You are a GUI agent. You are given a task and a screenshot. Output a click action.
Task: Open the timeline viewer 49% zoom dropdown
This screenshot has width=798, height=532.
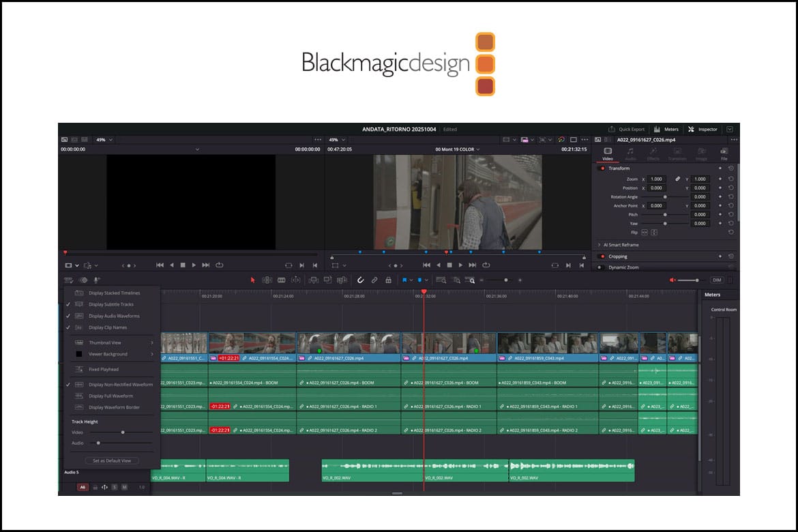coord(336,140)
